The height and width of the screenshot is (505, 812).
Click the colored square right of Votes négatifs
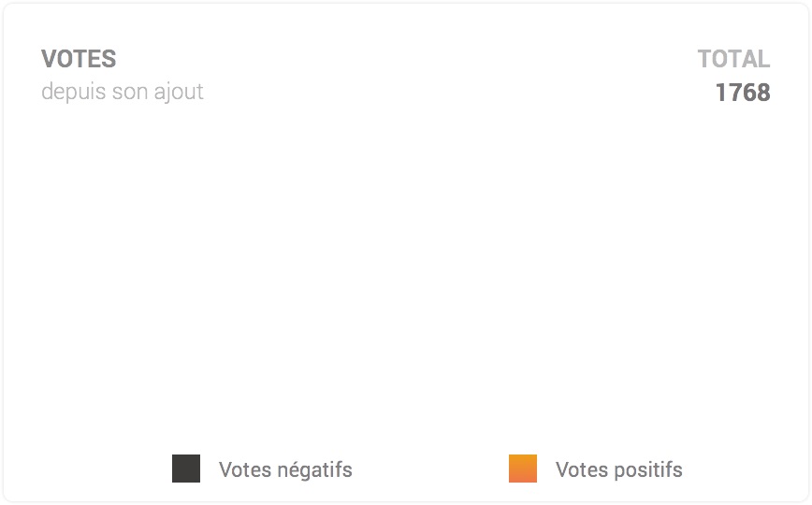pos(523,469)
